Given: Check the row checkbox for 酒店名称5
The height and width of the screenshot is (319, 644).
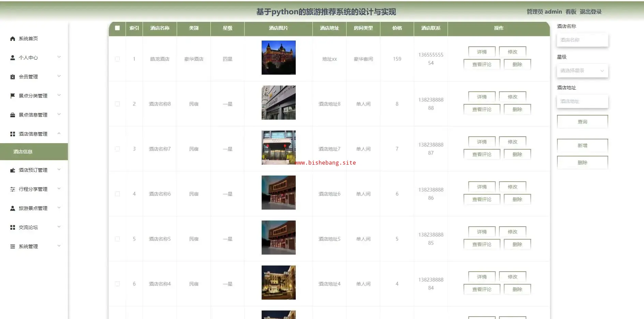Looking at the screenshot, I should (117, 239).
